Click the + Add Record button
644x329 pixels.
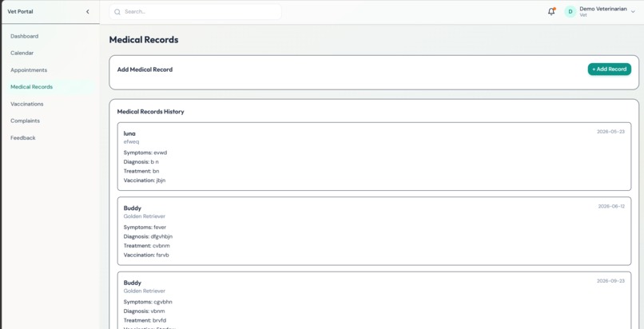point(609,69)
